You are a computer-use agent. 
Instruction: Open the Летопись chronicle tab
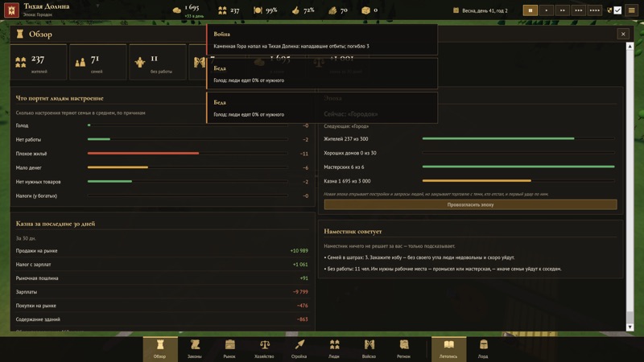[x=448, y=349]
